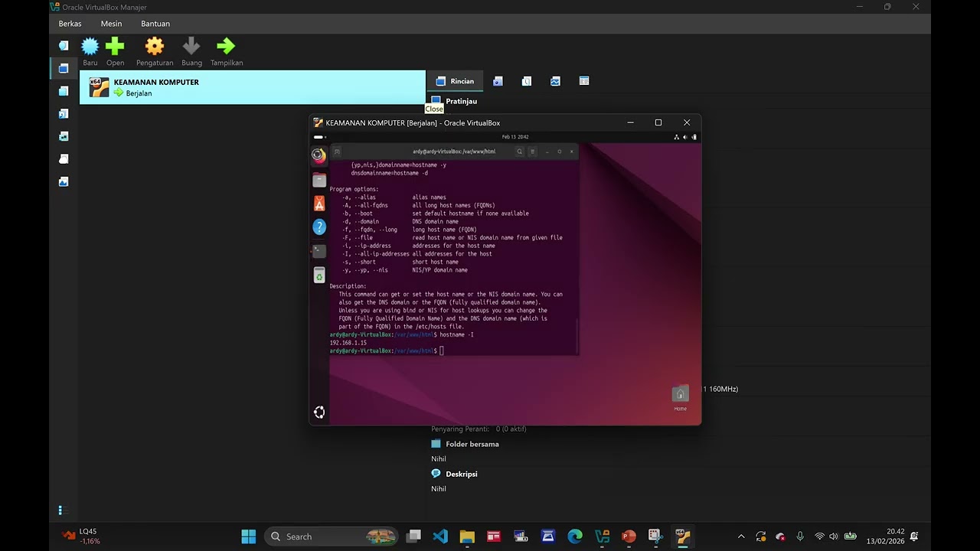Open the activity monitor chart tab icon
Image resolution: width=980 pixels, height=551 pixels.
pos(555,81)
